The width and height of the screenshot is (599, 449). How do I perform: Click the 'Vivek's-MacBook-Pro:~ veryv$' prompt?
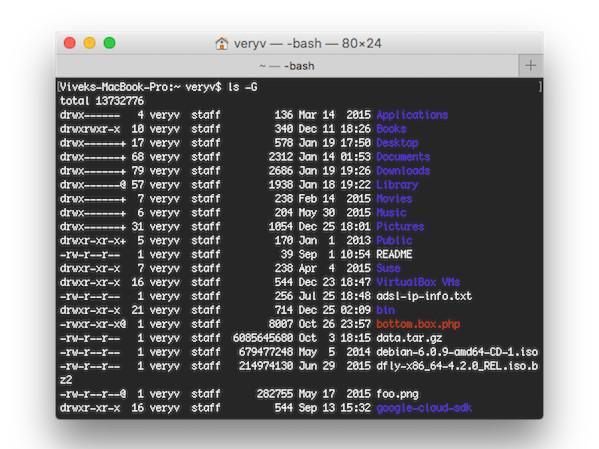pos(140,87)
